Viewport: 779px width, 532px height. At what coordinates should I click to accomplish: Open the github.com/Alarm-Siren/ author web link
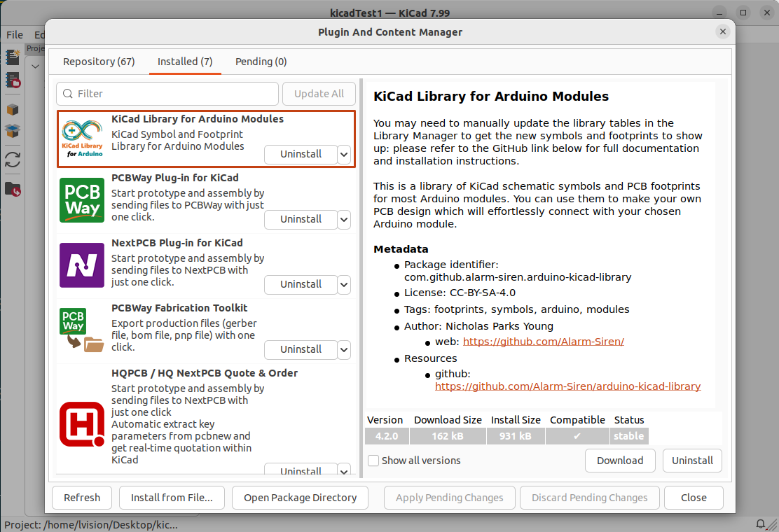pos(544,342)
